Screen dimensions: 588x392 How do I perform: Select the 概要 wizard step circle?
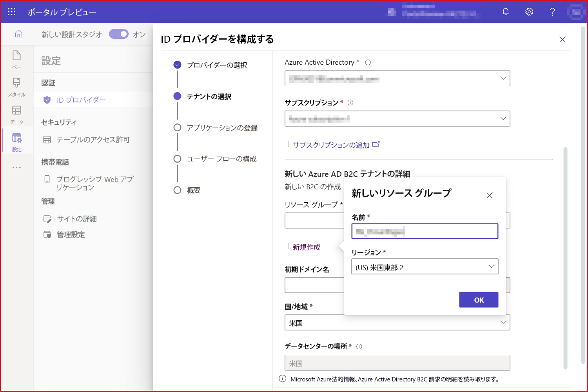(177, 190)
